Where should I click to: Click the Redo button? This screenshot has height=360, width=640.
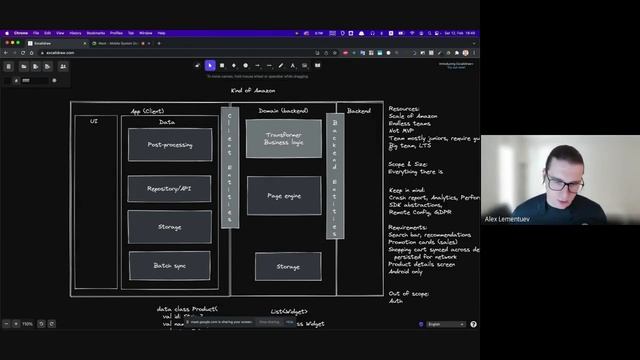pyautogui.click(x=51, y=324)
